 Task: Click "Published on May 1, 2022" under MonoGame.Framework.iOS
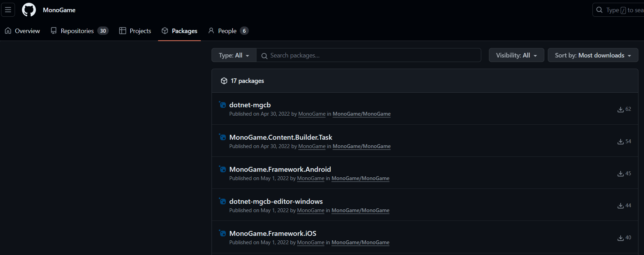tap(259, 242)
